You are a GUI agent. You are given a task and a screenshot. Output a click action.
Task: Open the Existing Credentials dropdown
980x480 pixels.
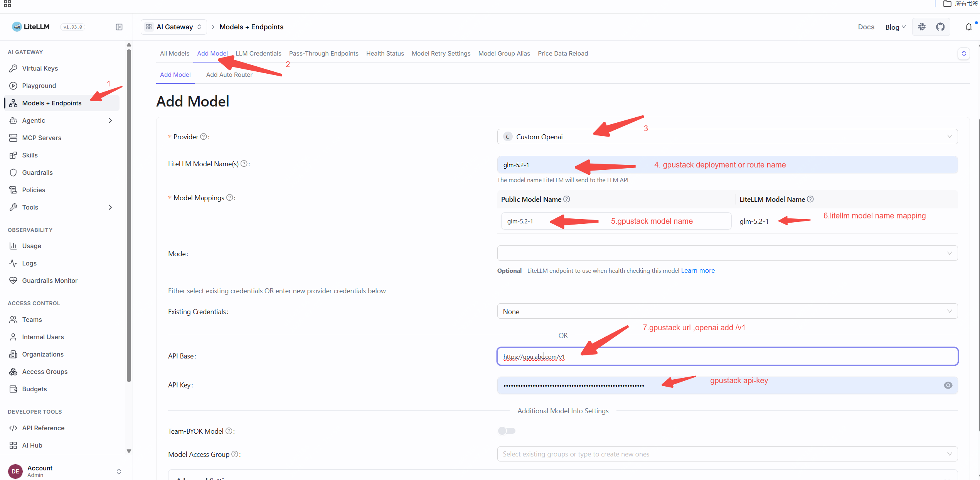pos(727,311)
